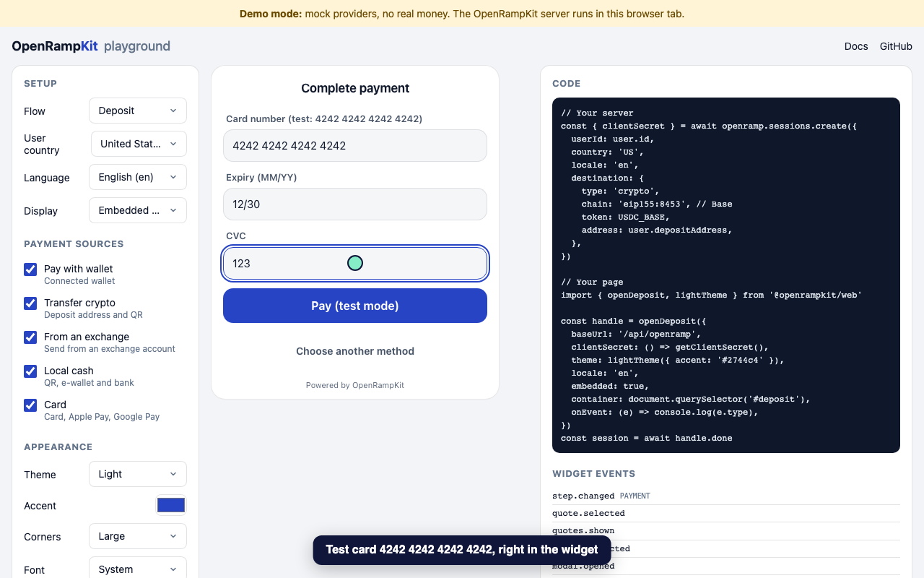This screenshot has height=578, width=924.
Task: Uncheck the Transfer crypto checkbox
Action: pos(30,303)
